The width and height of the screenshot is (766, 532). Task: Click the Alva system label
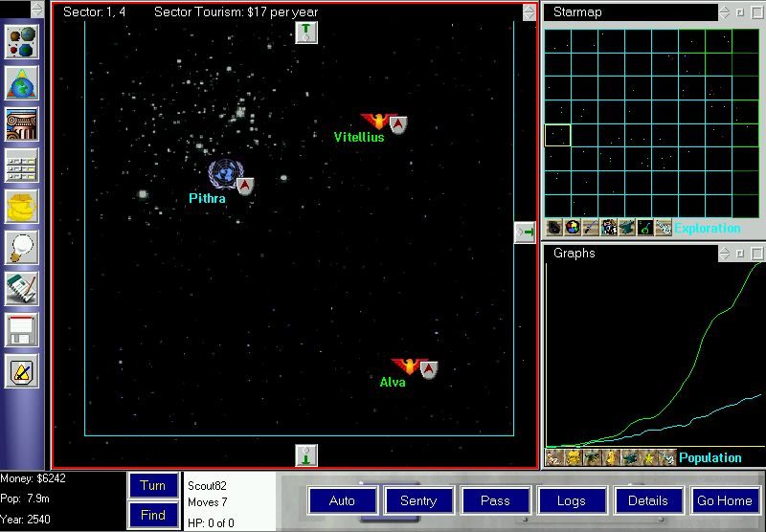click(x=393, y=382)
